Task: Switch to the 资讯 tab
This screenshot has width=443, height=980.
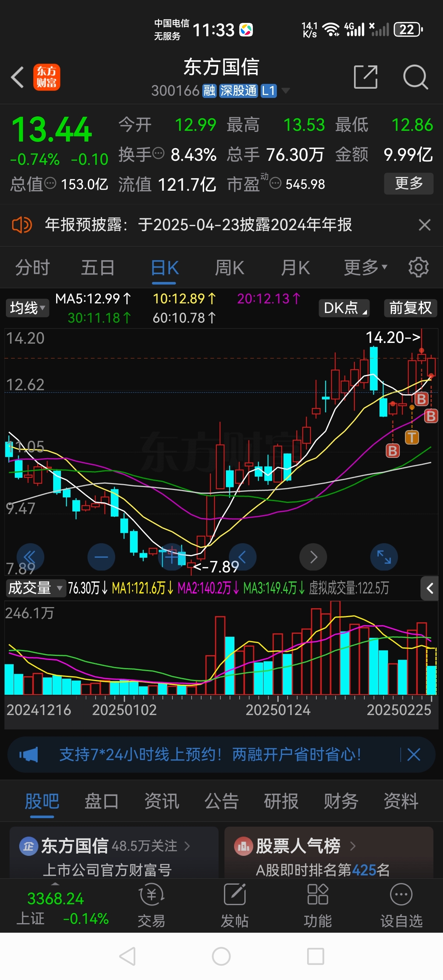Action: pos(161,801)
